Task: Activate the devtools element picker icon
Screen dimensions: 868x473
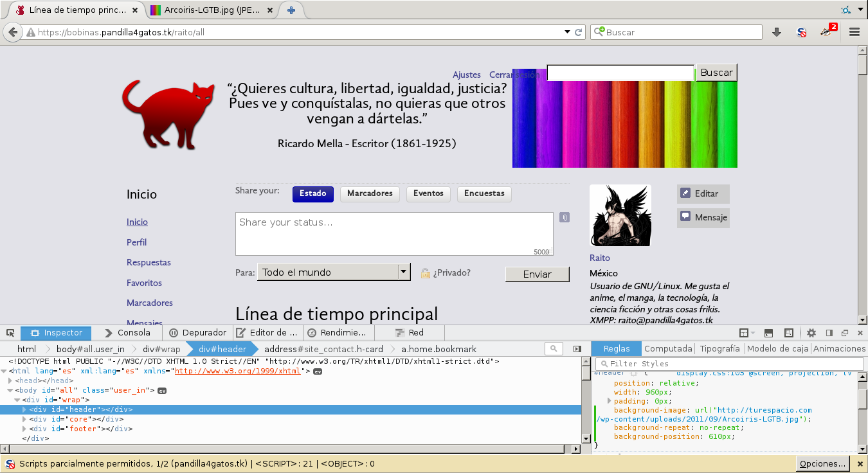Action: point(10,333)
